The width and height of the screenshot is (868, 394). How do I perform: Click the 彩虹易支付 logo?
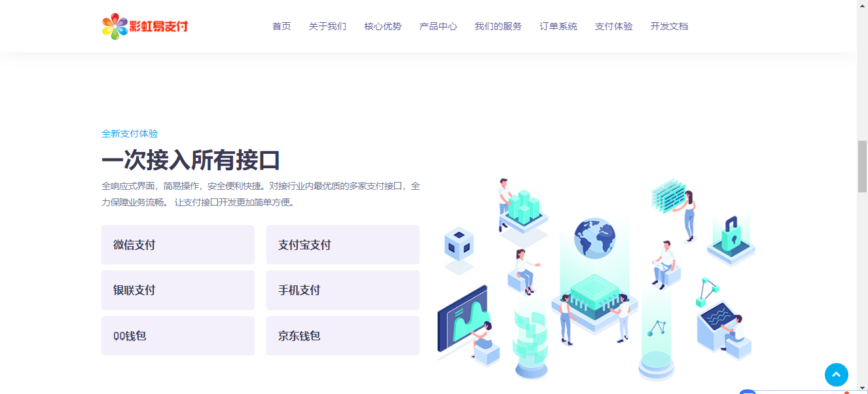coord(145,26)
